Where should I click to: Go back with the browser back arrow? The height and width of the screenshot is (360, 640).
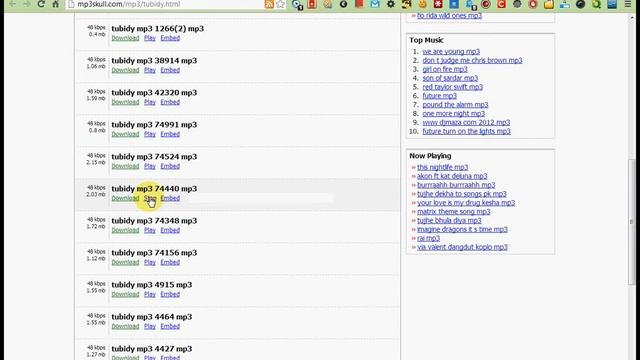click(13, 4)
